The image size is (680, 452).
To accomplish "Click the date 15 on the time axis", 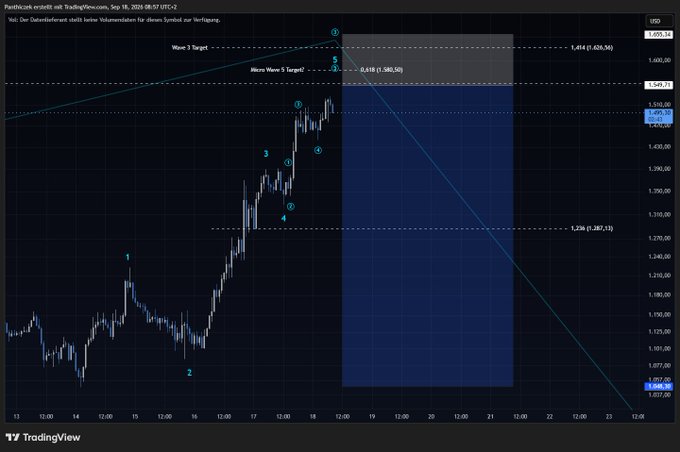I will pyautogui.click(x=135, y=416).
